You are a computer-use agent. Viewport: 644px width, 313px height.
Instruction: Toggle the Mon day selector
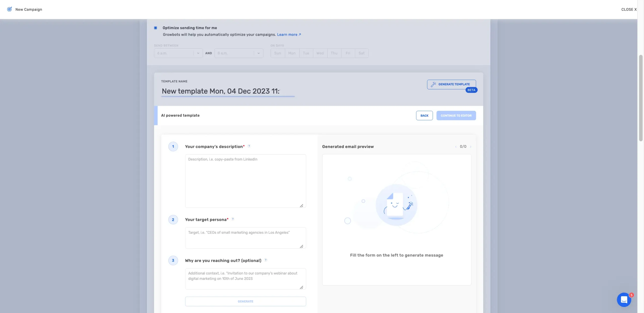coord(292,53)
